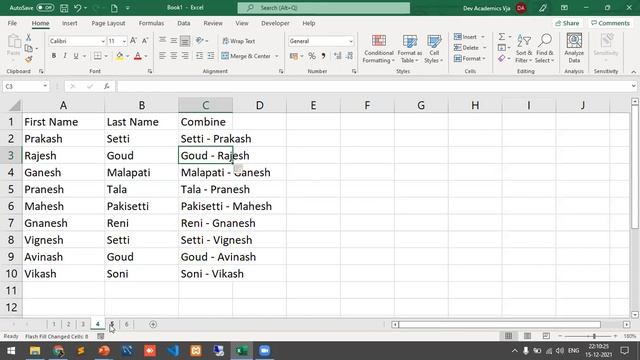Click Merge & Center button
Screen dimensions: 640x360
246,56
